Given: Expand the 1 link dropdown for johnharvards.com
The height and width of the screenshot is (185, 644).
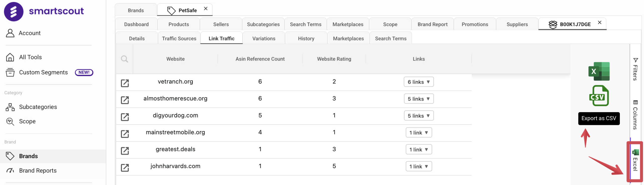Looking at the screenshot, I should [x=419, y=166].
